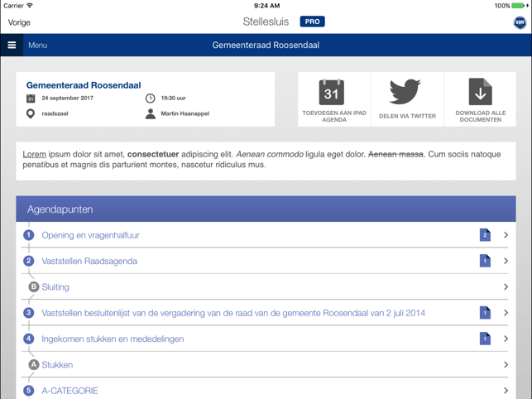The height and width of the screenshot is (399, 532).
Task: Open document icon for Ingekomen stukken
Action: 485,339
